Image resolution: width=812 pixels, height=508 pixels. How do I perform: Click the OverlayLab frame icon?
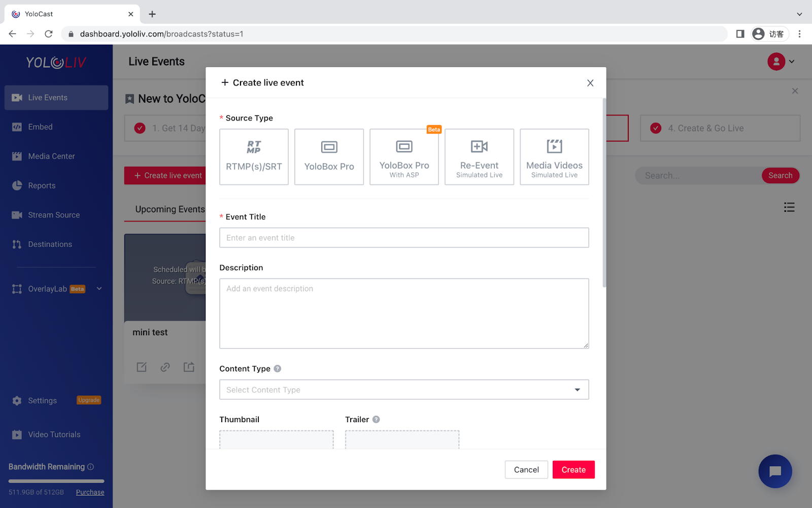[x=17, y=289]
